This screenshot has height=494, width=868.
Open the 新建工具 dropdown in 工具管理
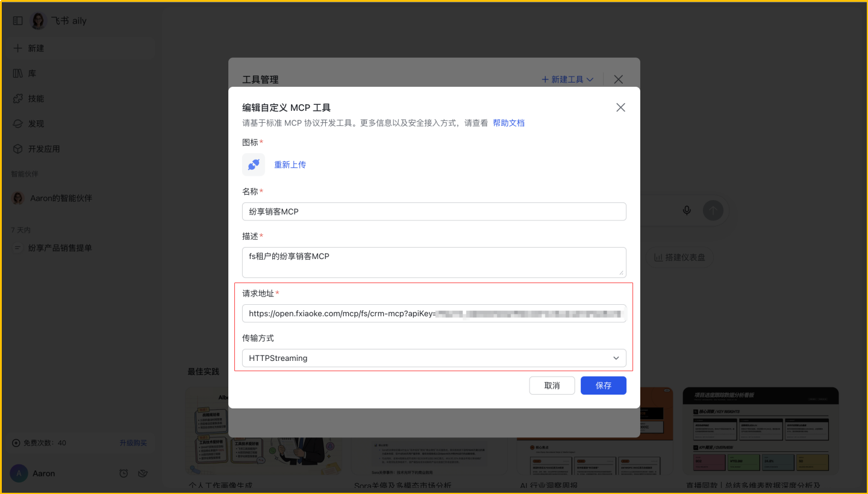point(567,80)
